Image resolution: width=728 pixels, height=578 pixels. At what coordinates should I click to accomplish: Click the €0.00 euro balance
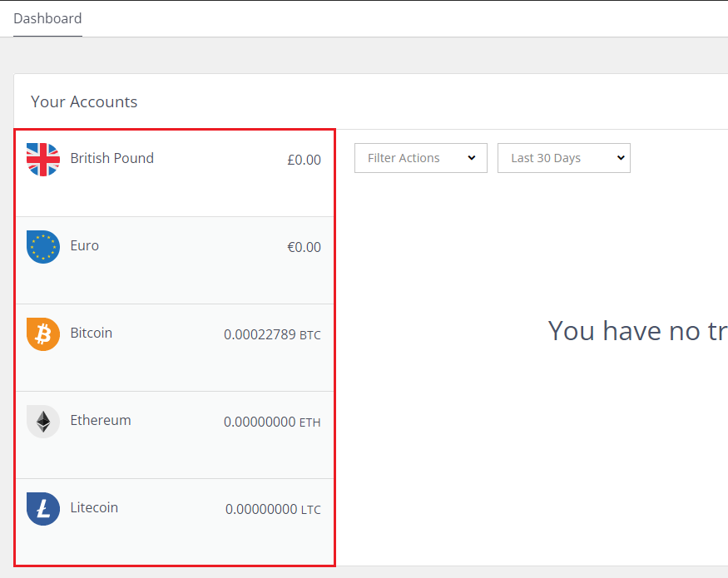point(305,247)
